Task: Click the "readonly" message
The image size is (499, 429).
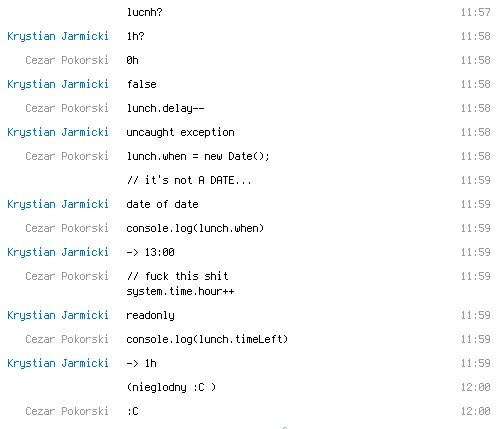Action: pos(150,315)
